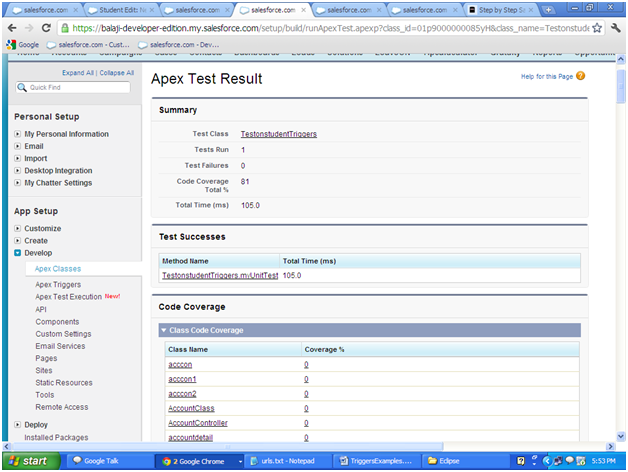Click the green padlock in address bar

(64, 28)
